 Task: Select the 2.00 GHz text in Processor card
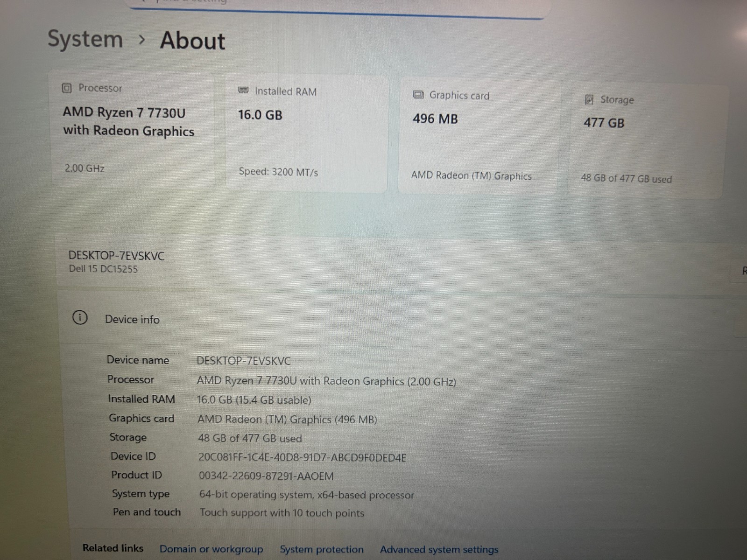pyautogui.click(x=85, y=168)
